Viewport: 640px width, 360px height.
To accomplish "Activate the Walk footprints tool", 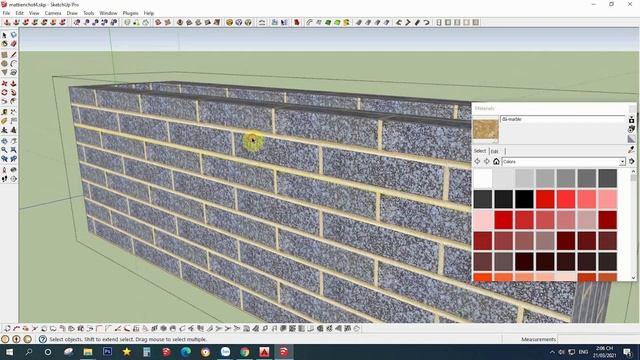I will point(4,178).
